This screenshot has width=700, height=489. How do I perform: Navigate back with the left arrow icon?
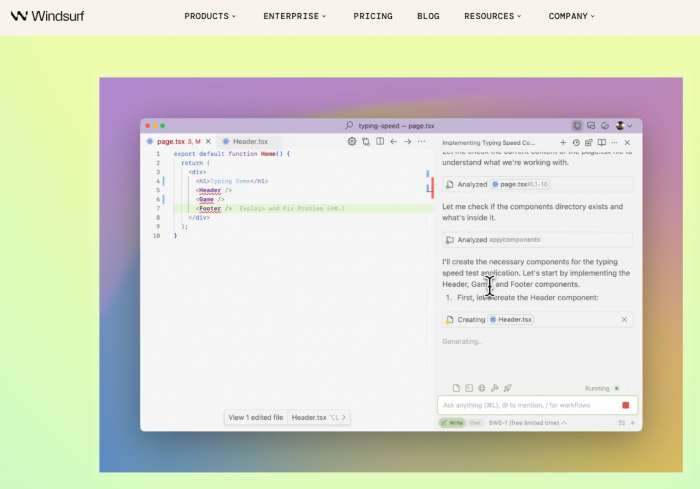pos(394,142)
